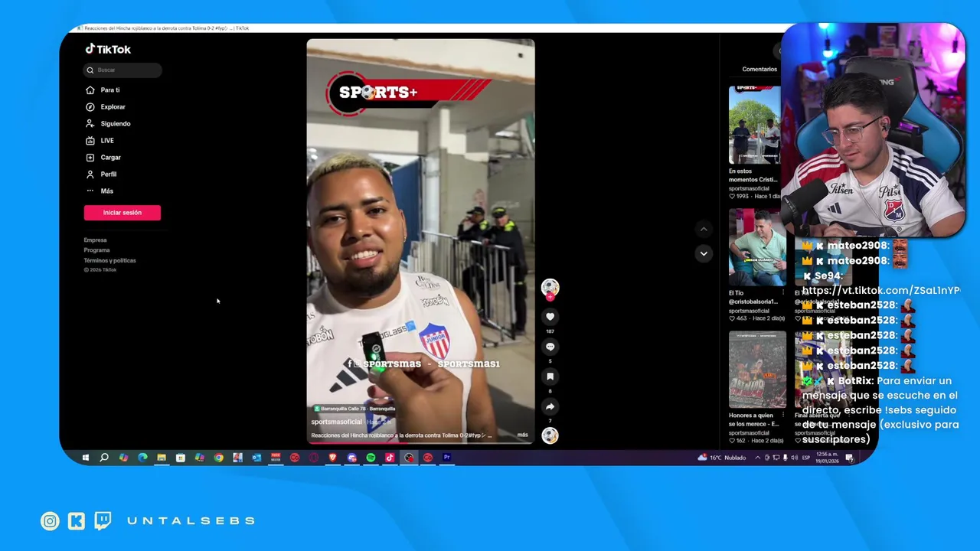Screen dimensions: 980x551
Task: Open comments via the speech bubble icon
Action: pyautogui.click(x=550, y=347)
